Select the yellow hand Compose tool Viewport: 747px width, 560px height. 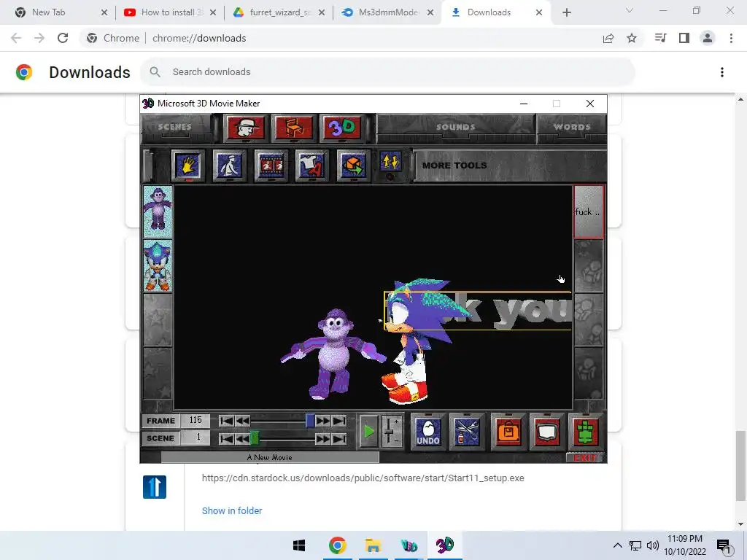click(187, 166)
